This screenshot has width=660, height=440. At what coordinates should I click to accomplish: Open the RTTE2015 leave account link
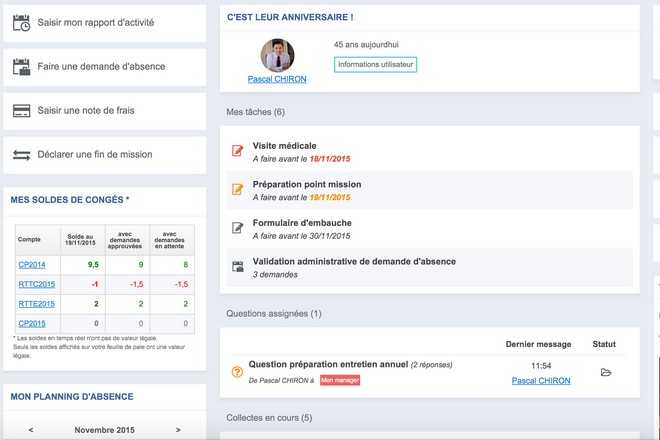click(36, 304)
